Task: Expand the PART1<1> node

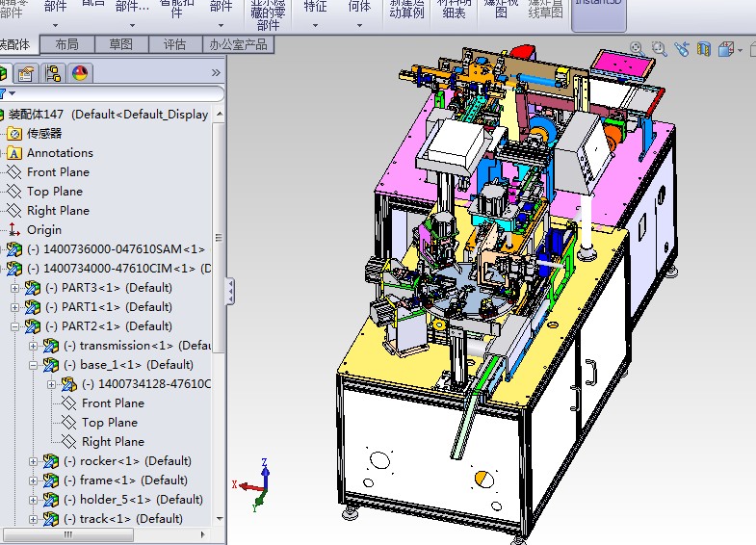Action: [x=15, y=307]
